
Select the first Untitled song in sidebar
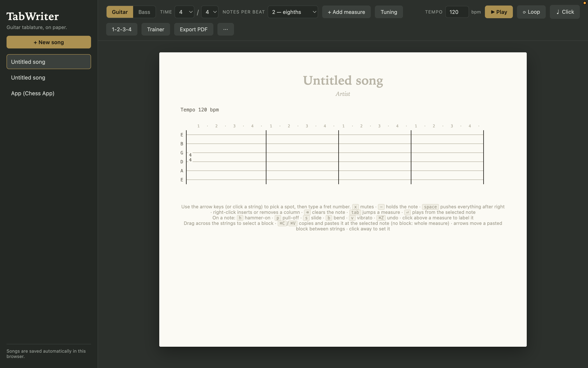point(49,62)
